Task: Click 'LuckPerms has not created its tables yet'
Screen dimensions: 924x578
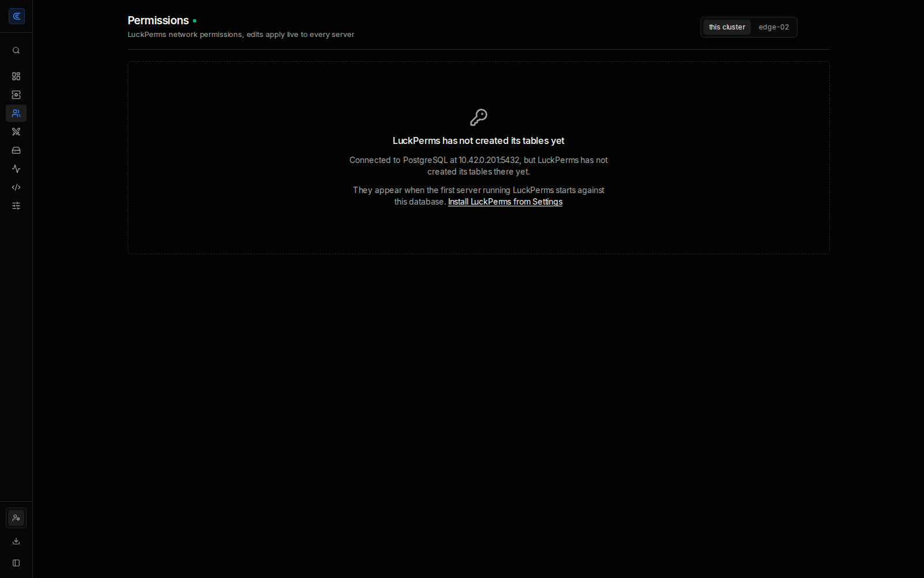Action: pyautogui.click(x=479, y=140)
